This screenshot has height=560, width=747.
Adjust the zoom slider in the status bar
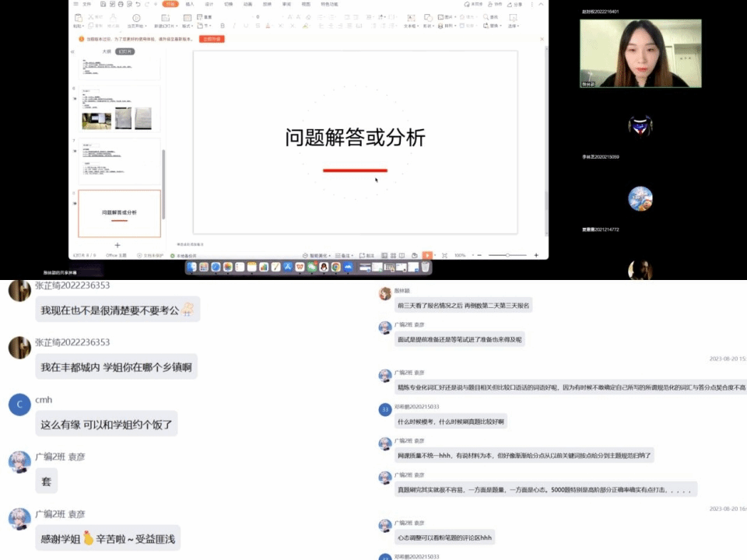tap(507, 255)
